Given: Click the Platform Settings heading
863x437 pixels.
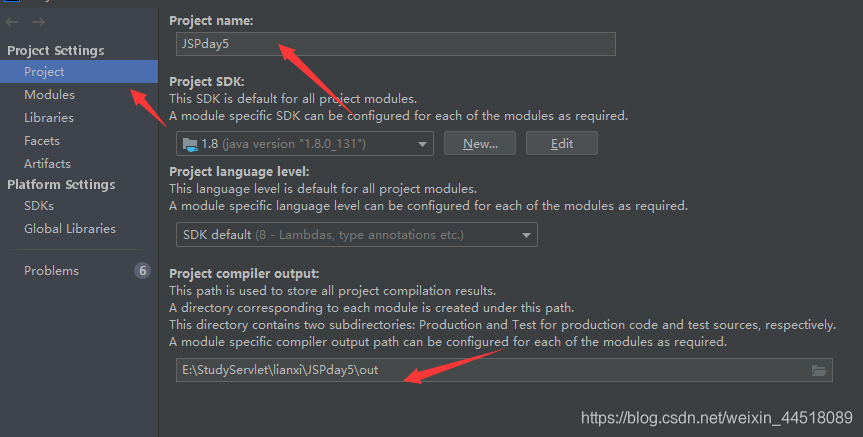Looking at the screenshot, I should (61, 185).
